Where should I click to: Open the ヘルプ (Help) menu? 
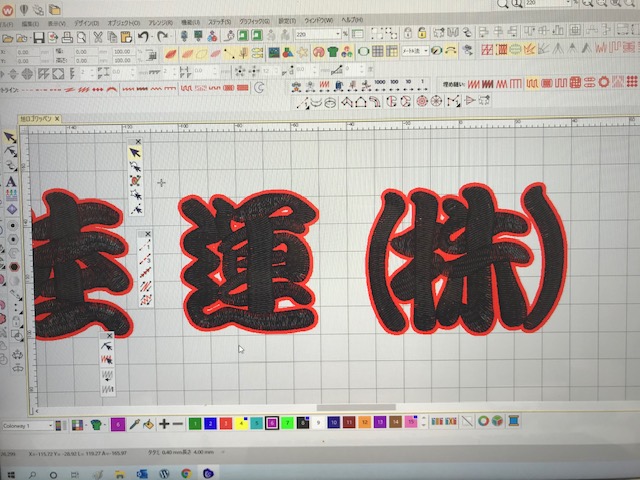tap(353, 20)
